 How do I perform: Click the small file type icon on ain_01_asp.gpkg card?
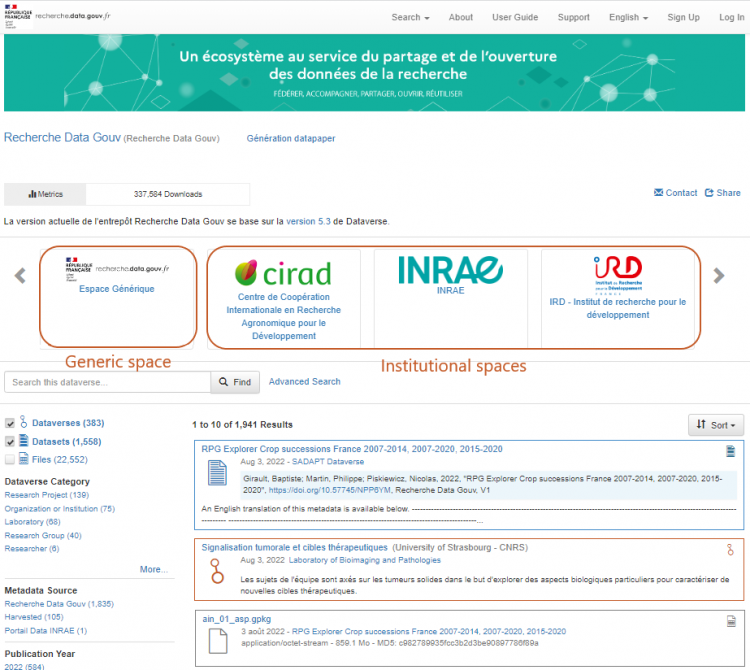coord(731,621)
